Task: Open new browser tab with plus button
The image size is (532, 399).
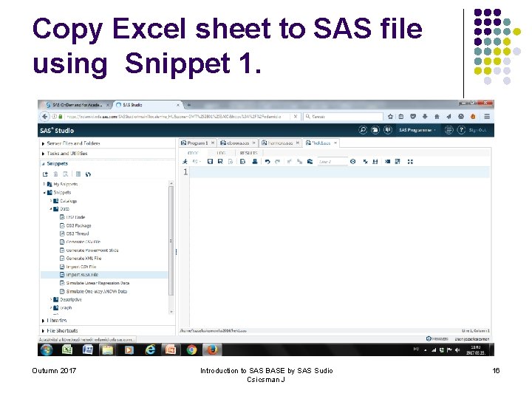Action: point(189,105)
